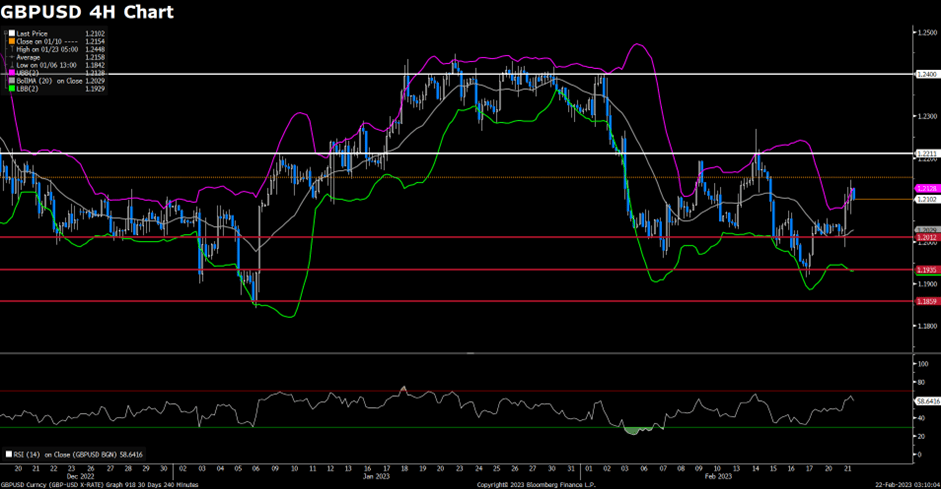Click the RSI 58.6416 value tag

(x=927, y=400)
